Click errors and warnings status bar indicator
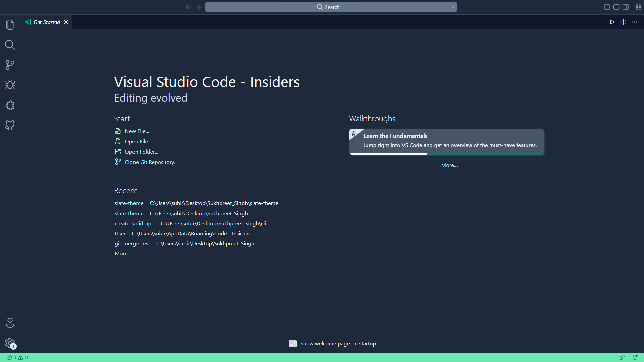The width and height of the screenshot is (644, 362). tap(17, 357)
